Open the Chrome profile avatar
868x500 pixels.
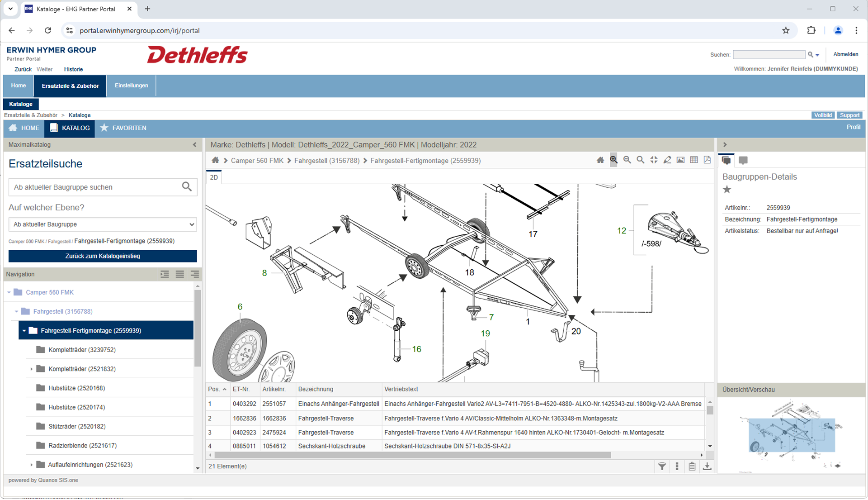point(838,30)
